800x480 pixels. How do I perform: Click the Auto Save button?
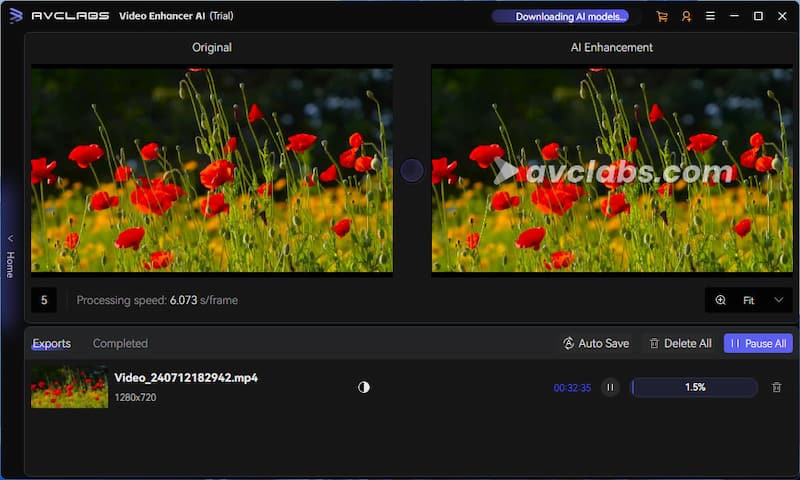tap(595, 343)
